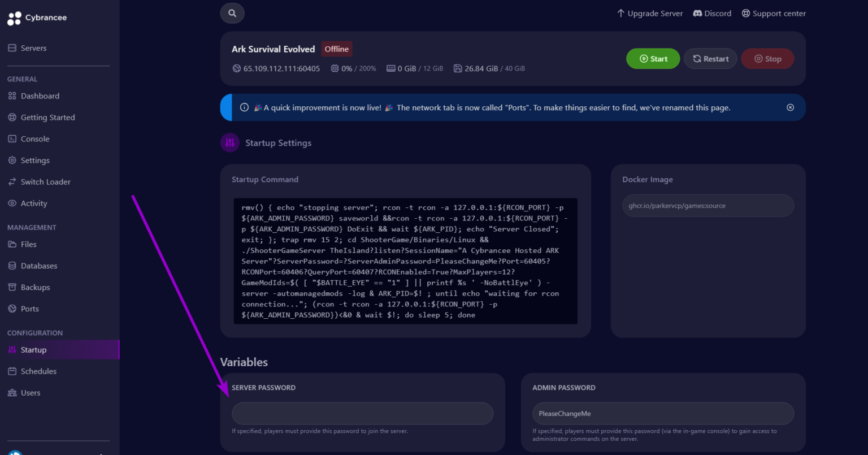This screenshot has width=868, height=455.
Task: Dismiss the Ports announcement banner
Action: tap(790, 107)
